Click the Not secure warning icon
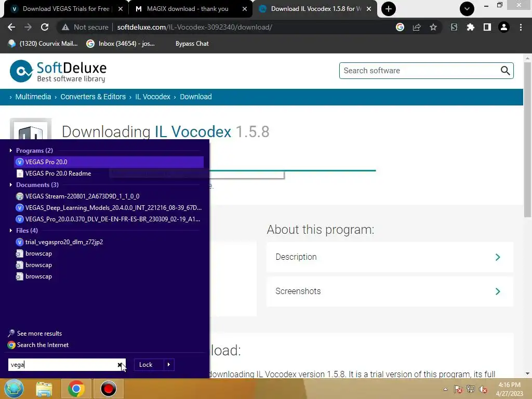 pyautogui.click(x=65, y=27)
